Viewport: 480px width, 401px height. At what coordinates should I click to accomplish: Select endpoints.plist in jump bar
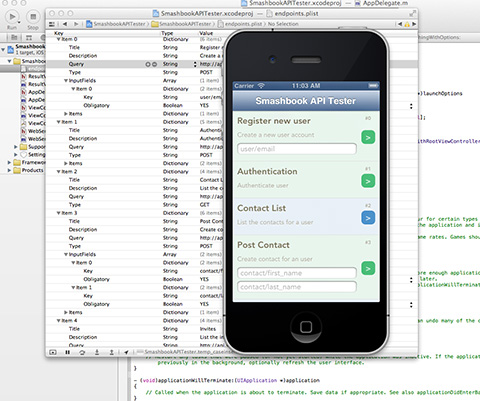(240, 24)
